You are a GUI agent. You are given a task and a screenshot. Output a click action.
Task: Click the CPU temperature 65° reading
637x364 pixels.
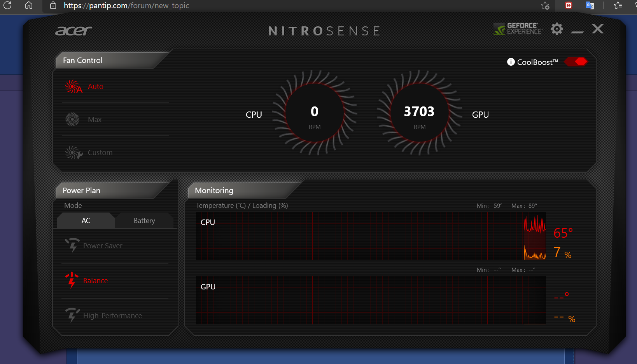point(563,233)
